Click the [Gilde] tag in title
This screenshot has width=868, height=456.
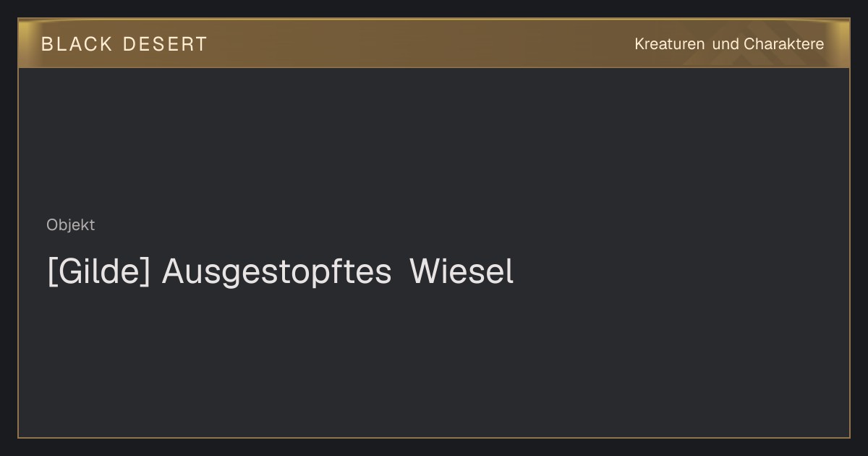coord(98,273)
